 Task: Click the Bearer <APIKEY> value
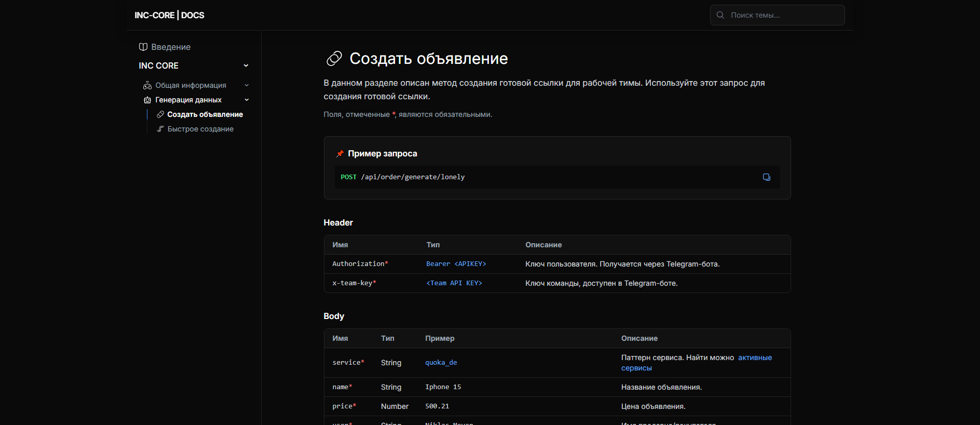[x=456, y=264]
